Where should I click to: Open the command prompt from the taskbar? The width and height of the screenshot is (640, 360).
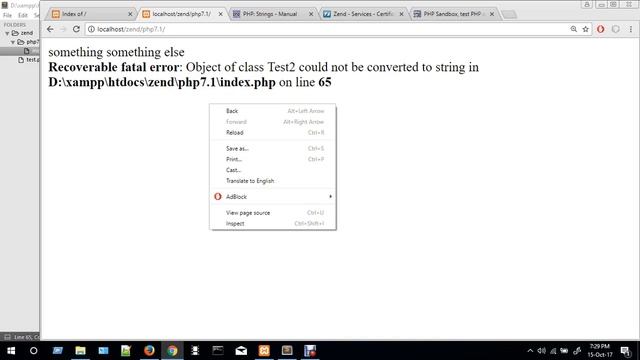tap(218, 351)
